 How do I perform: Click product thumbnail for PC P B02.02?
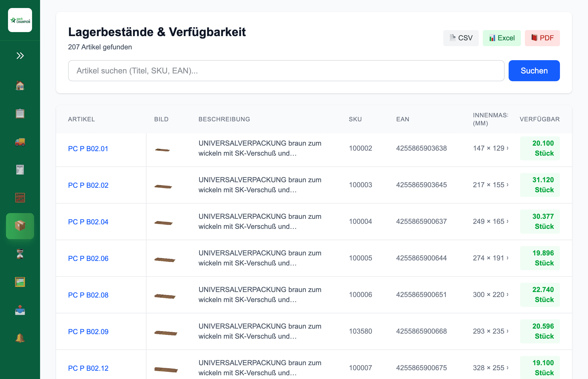[163, 186]
